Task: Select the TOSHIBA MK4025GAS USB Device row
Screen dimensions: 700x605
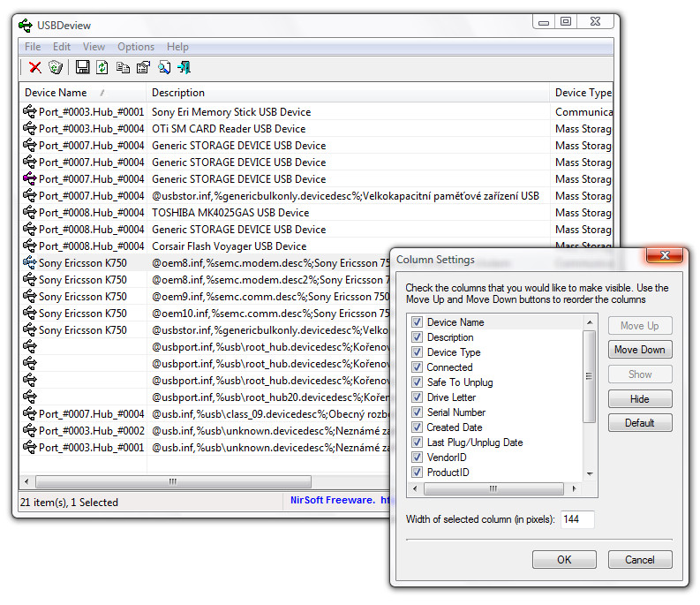Action: 316,212
